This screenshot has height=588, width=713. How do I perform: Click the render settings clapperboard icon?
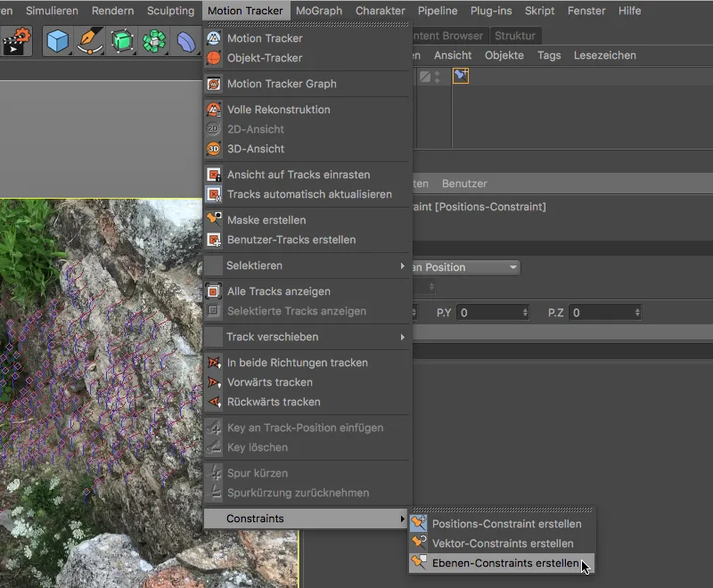tap(16, 41)
